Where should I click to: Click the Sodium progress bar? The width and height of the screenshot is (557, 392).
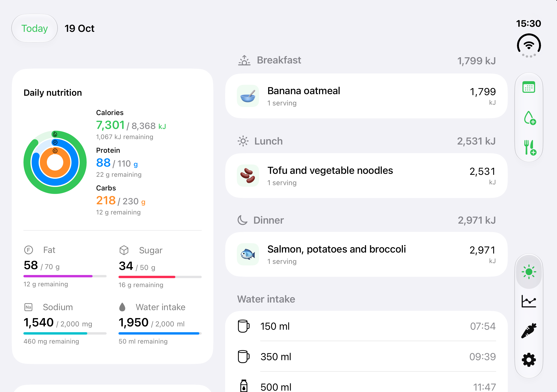pos(65,334)
